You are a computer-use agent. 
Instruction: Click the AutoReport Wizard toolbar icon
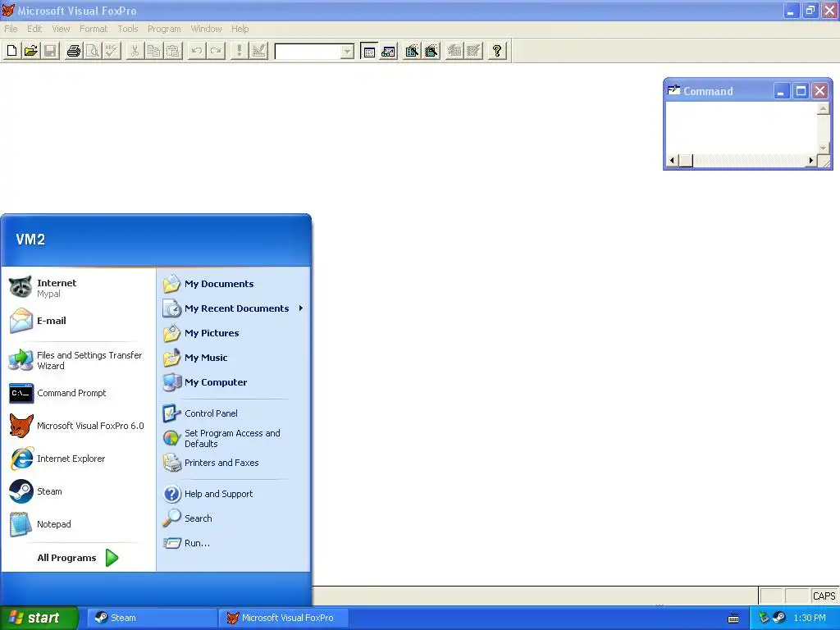tap(473, 51)
